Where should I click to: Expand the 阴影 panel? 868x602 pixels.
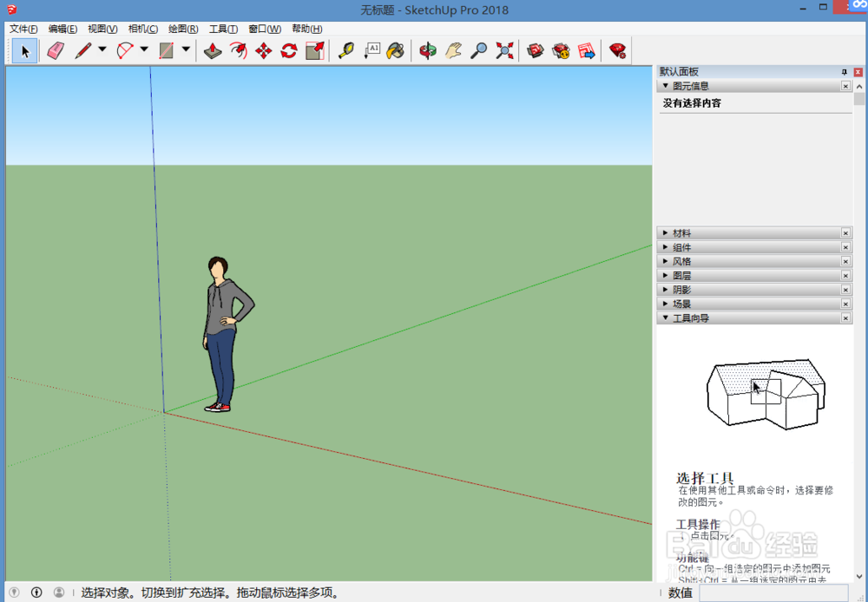point(666,290)
